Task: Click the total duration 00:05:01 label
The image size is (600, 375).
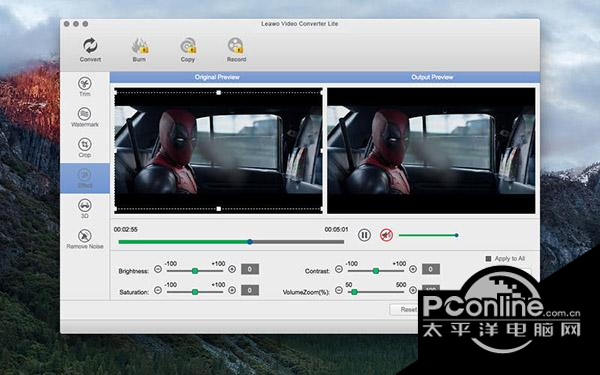Action: (336, 230)
